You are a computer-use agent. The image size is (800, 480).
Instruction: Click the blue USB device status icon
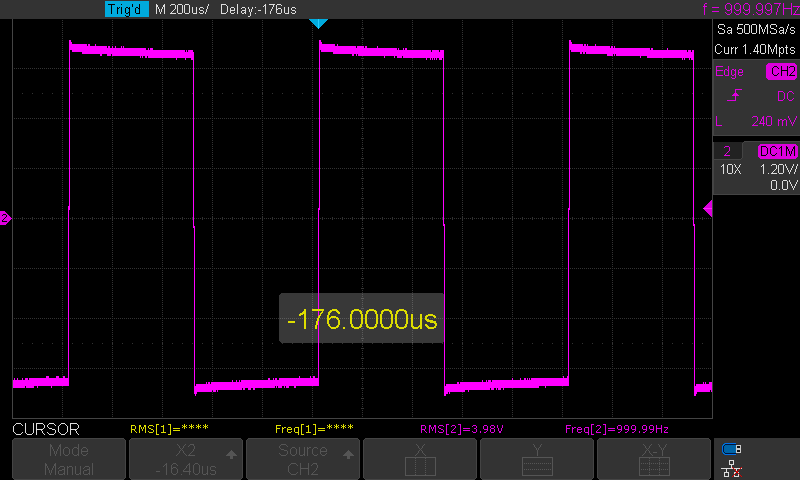coord(732,449)
